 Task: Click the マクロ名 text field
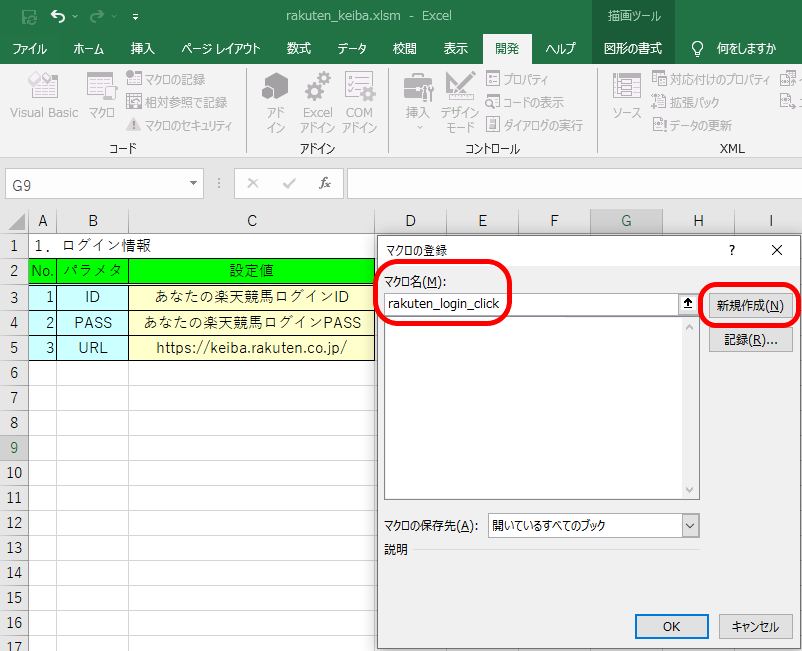(x=531, y=304)
